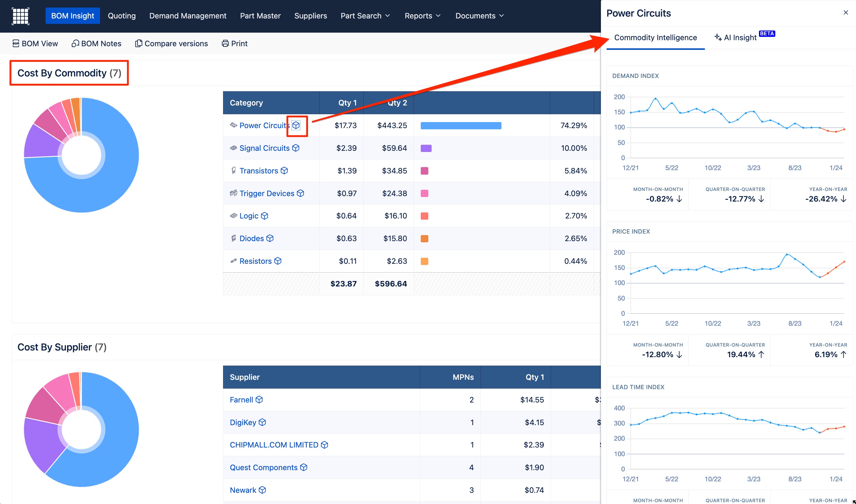Click the Diodes component category icon
This screenshot has height=504, width=856.
(233, 238)
